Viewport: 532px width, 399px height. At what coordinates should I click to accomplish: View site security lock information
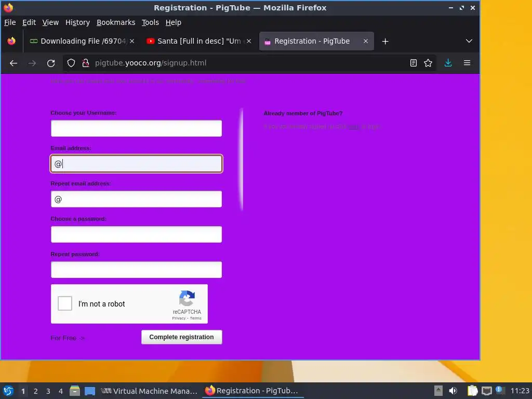86,63
